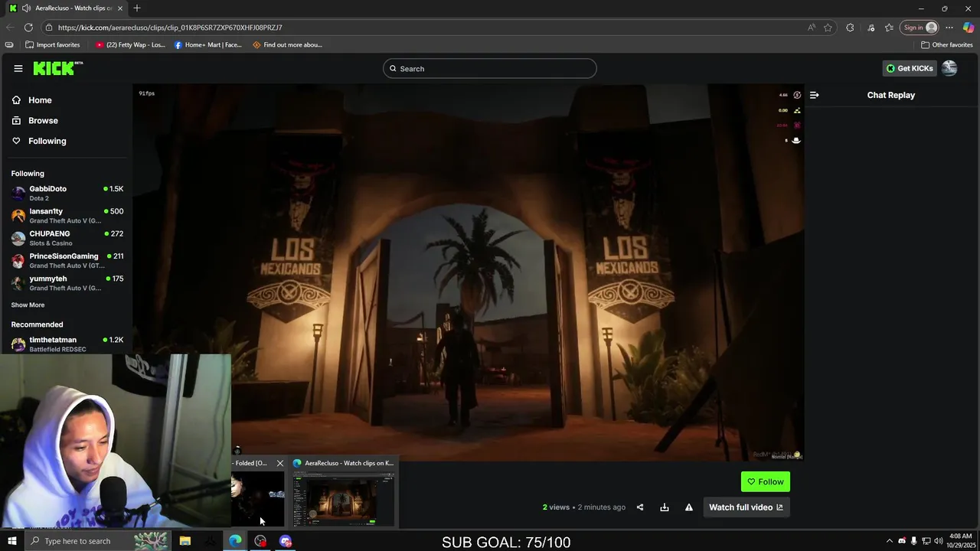The height and width of the screenshot is (551, 980).
Task: Expand following list with Show More
Action: [x=28, y=305]
